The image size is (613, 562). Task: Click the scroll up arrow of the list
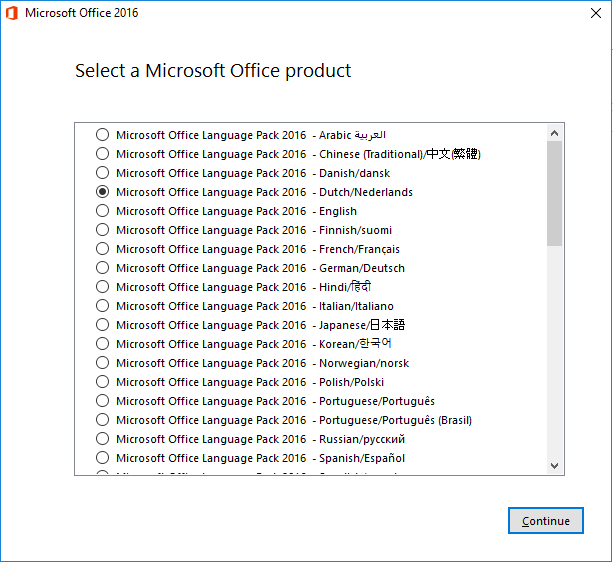(x=554, y=133)
